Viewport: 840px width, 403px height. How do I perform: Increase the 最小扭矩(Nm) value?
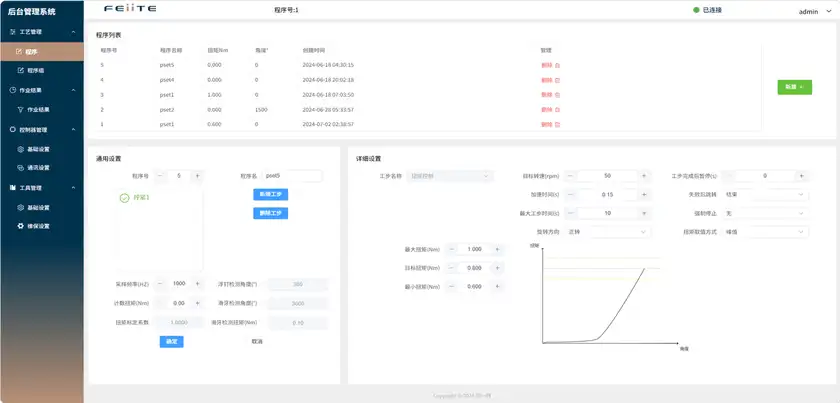point(497,287)
